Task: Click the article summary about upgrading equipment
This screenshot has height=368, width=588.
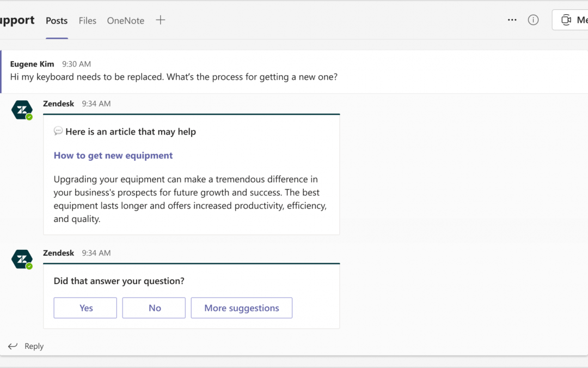Action: pos(190,199)
